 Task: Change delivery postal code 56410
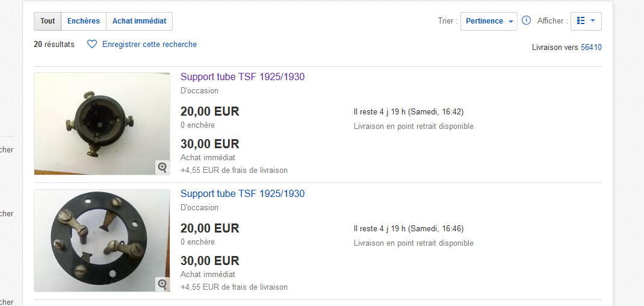591,48
